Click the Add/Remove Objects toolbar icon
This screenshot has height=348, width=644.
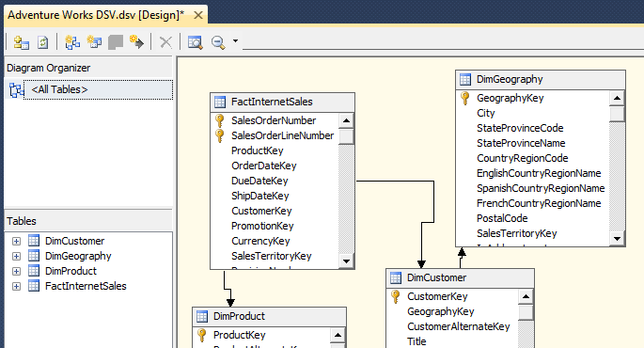pyautogui.click(x=21, y=42)
